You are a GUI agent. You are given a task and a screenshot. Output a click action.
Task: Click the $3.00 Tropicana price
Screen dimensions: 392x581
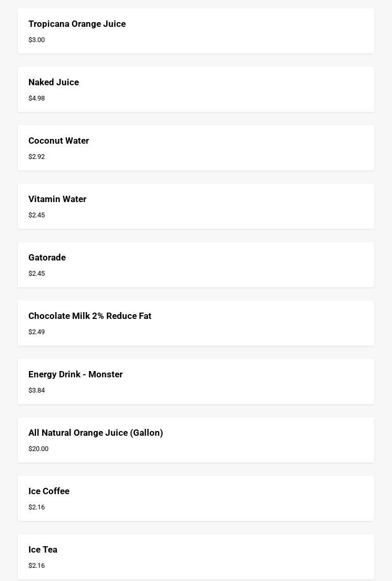point(37,40)
